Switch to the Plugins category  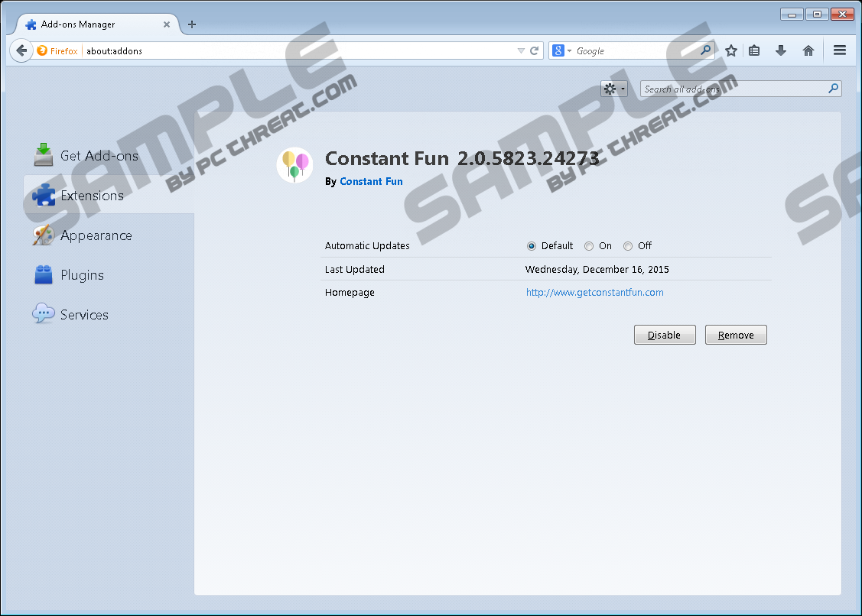(82, 275)
